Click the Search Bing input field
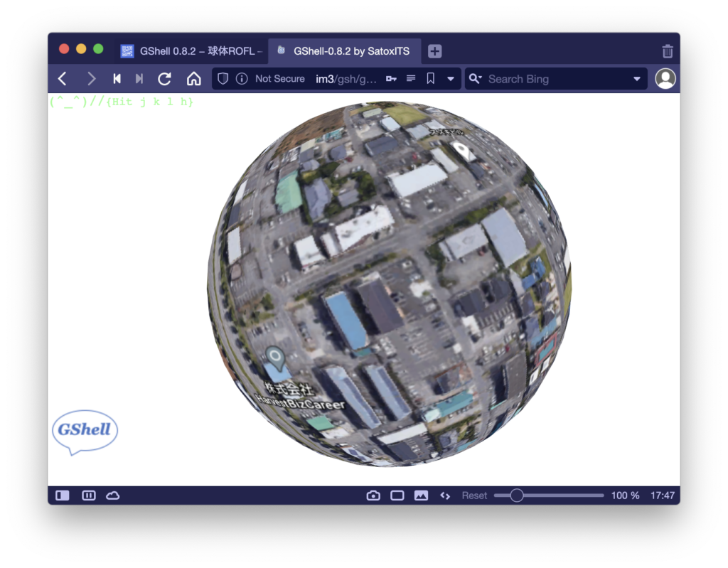 (x=555, y=79)
